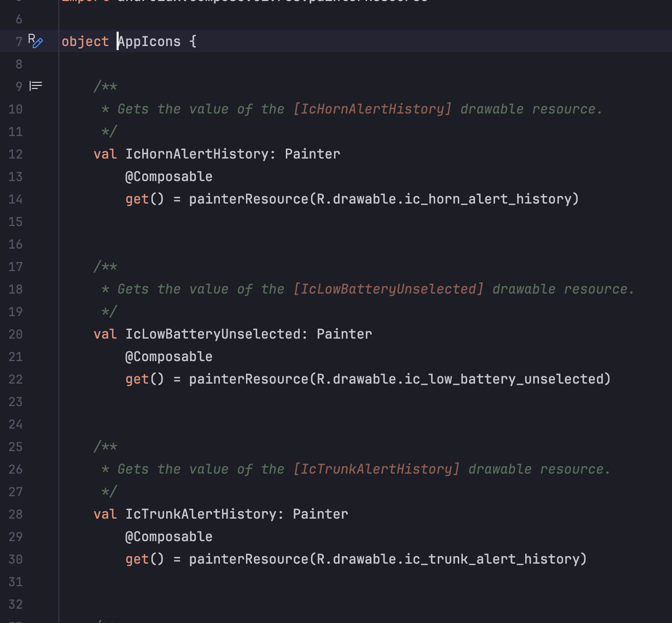
Task: Click the 'val' keyword on line 28
Action: (x=105, y=514)
